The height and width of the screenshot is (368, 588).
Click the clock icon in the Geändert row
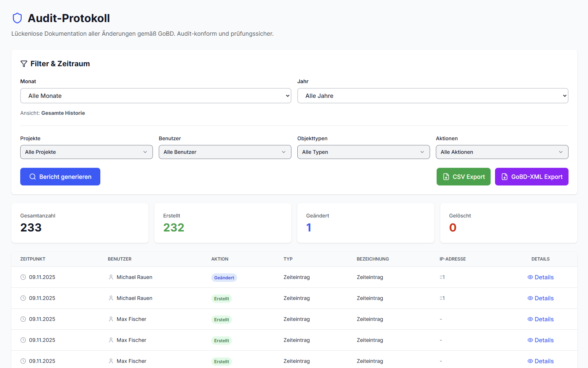(23, 277)
